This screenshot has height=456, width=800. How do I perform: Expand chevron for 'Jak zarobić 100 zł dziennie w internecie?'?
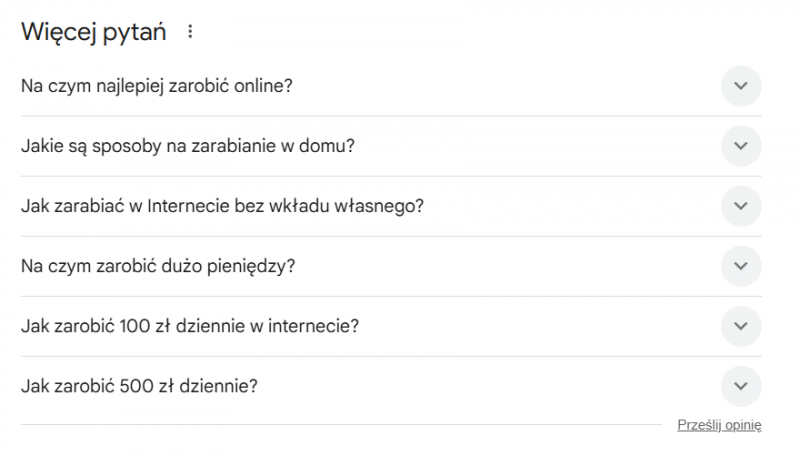click(x=741, y=326)
